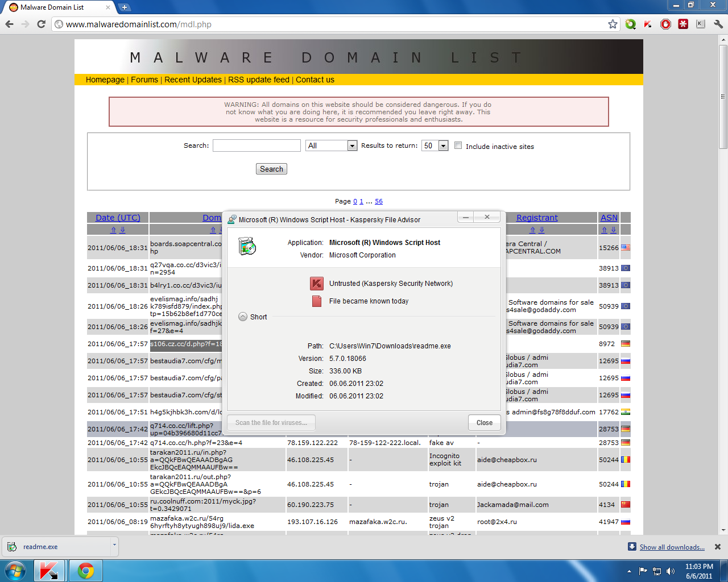Image resolution: width=728 pixels, height=582 pixels.
Task: Open Results to return dropdown
Action: tap(435, 145)
